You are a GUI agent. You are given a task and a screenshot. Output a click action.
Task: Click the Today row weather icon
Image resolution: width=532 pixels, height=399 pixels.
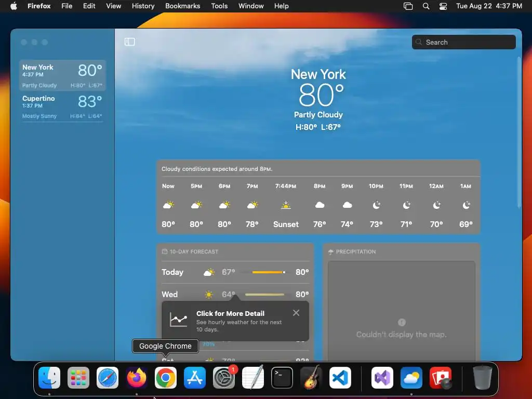tap(209, 272)
